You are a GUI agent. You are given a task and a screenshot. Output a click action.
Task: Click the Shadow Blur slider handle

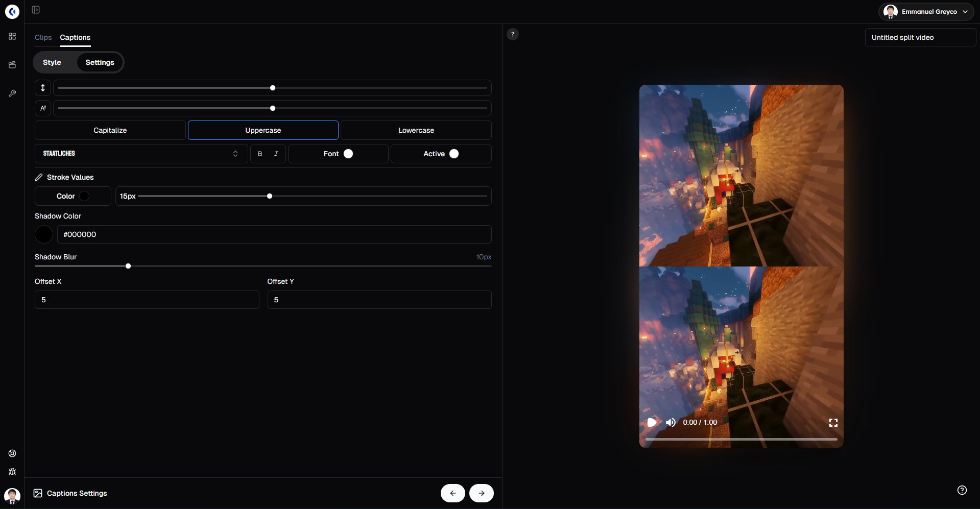(x=128, y=266)
